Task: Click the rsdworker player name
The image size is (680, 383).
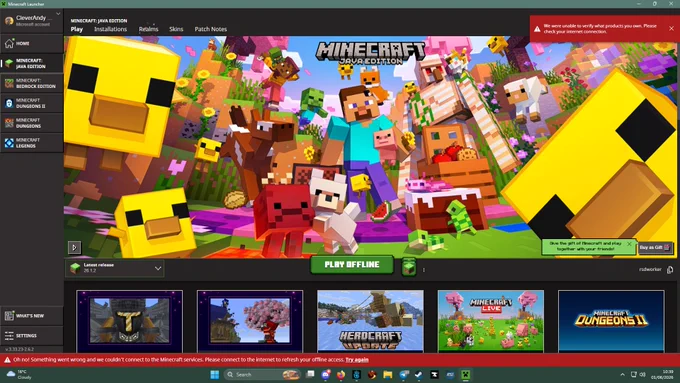Action: point(650,269)
